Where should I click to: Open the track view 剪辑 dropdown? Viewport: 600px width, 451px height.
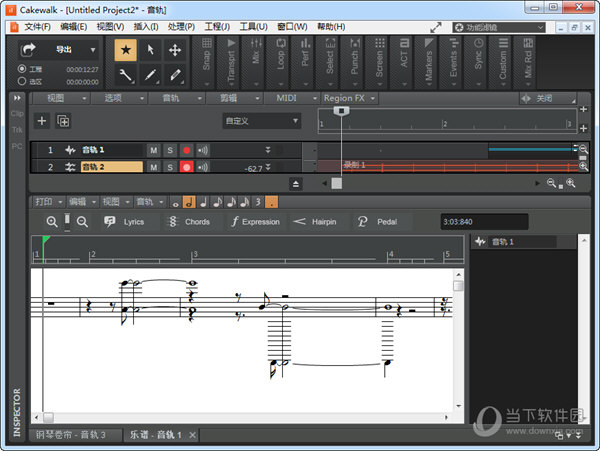click(235, 98)
